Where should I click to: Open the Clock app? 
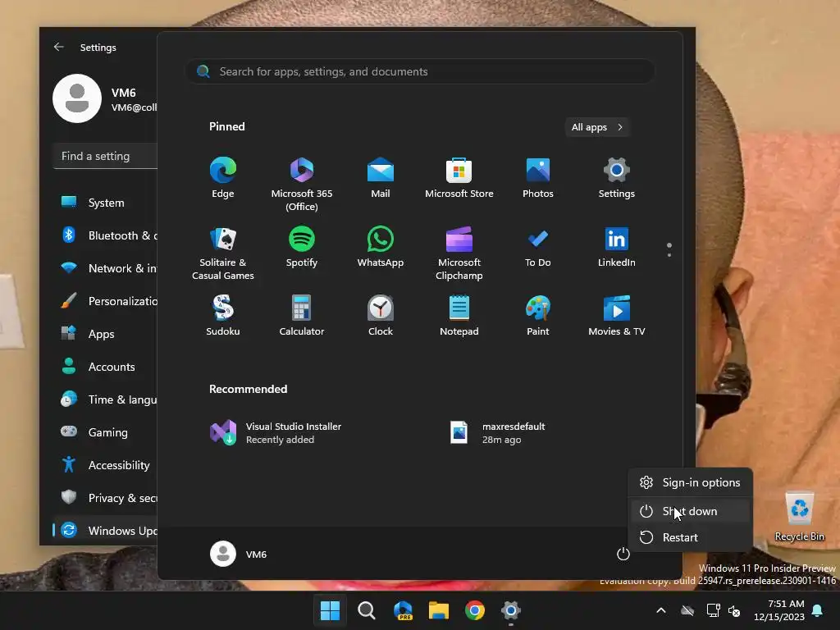pyautogui.click(x=381, y=316)
